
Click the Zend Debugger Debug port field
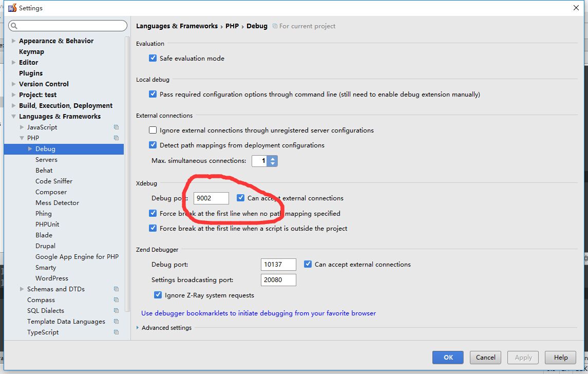pyautogui.click(x=278, y=265)
